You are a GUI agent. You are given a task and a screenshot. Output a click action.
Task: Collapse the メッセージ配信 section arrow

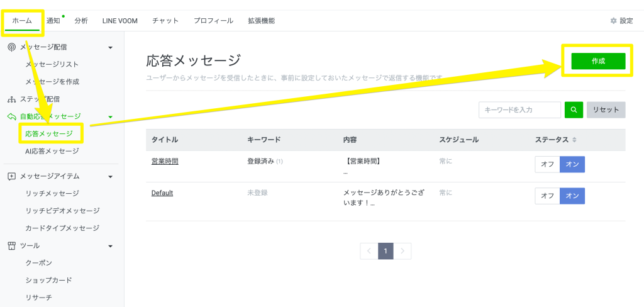[111, 47]
